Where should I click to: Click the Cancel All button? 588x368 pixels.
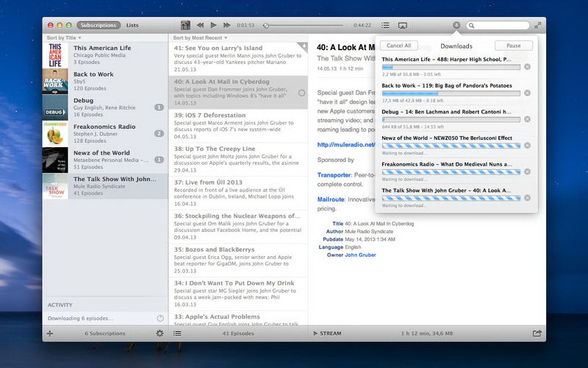398,46
